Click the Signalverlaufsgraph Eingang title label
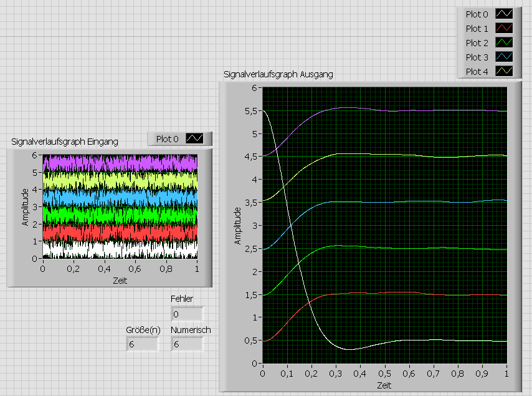The width and height of the screenshot is (532, 396). [x=65, y=141]
